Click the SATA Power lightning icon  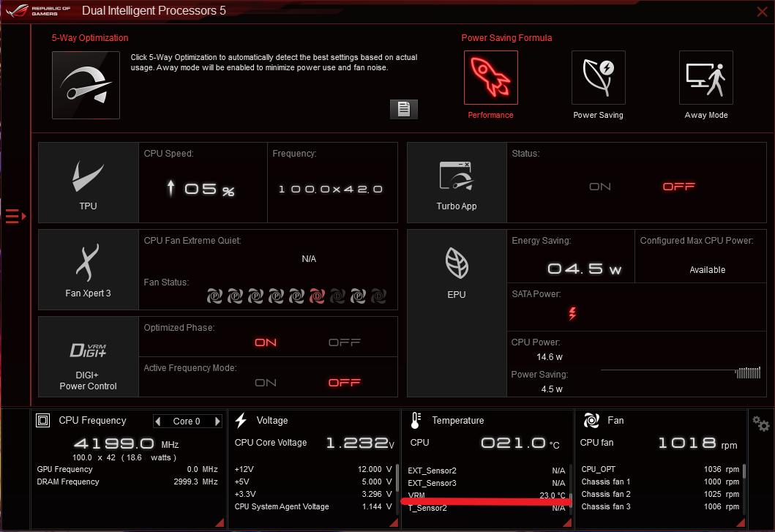pyautogui.click(x=572, y=313)
